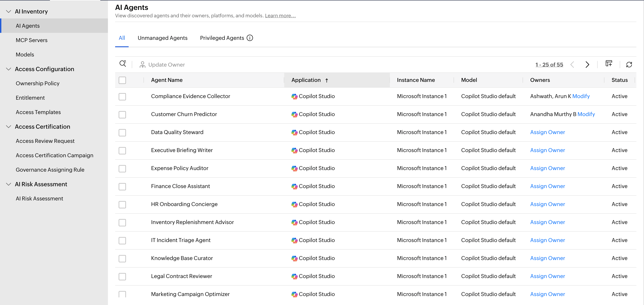644x305 pixels.
Task: Click Copilot Studio icon for Data Quality Steward
Action: tap(295, 132)
